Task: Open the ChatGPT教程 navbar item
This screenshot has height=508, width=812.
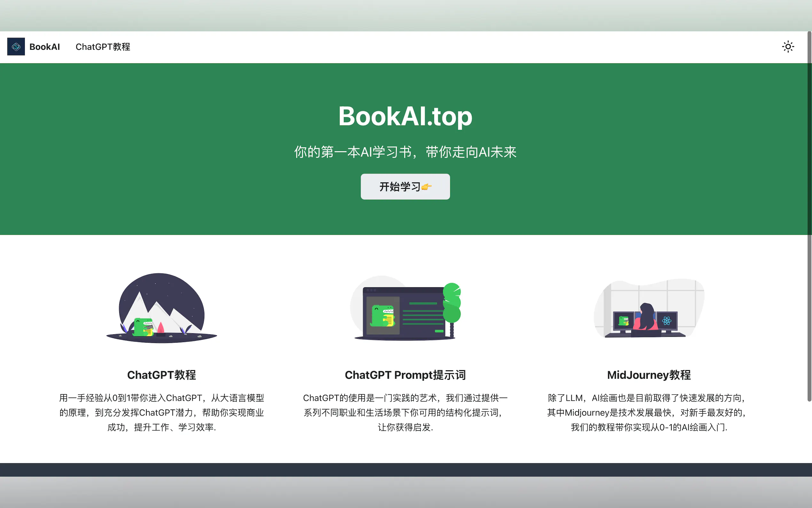Action: click(103, 47)
